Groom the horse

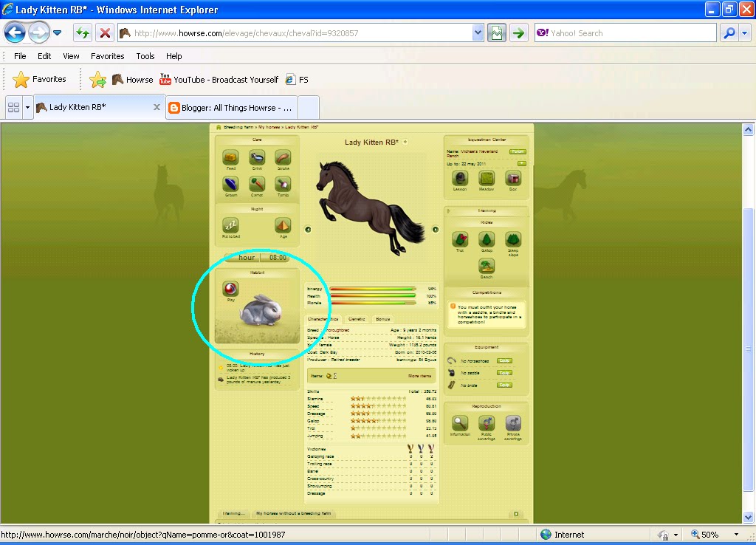(230, 184)
